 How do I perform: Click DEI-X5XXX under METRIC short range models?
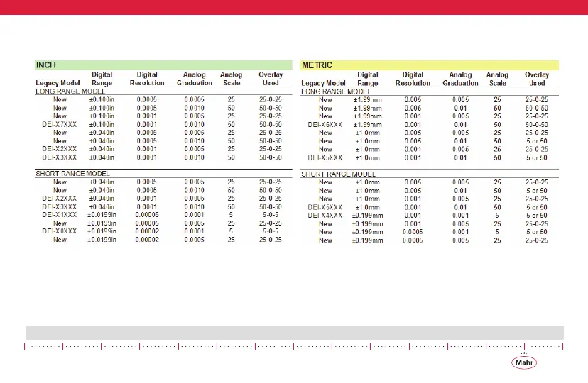pyautogui.click(x=325, y=207)
